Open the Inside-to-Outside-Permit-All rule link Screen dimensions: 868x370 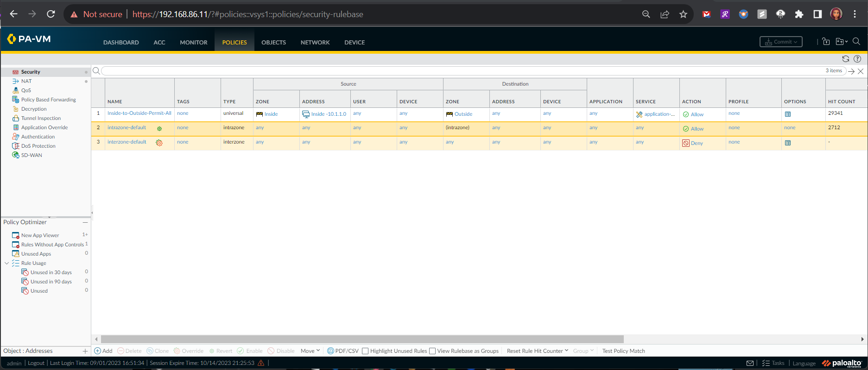[x=139, y=113]
